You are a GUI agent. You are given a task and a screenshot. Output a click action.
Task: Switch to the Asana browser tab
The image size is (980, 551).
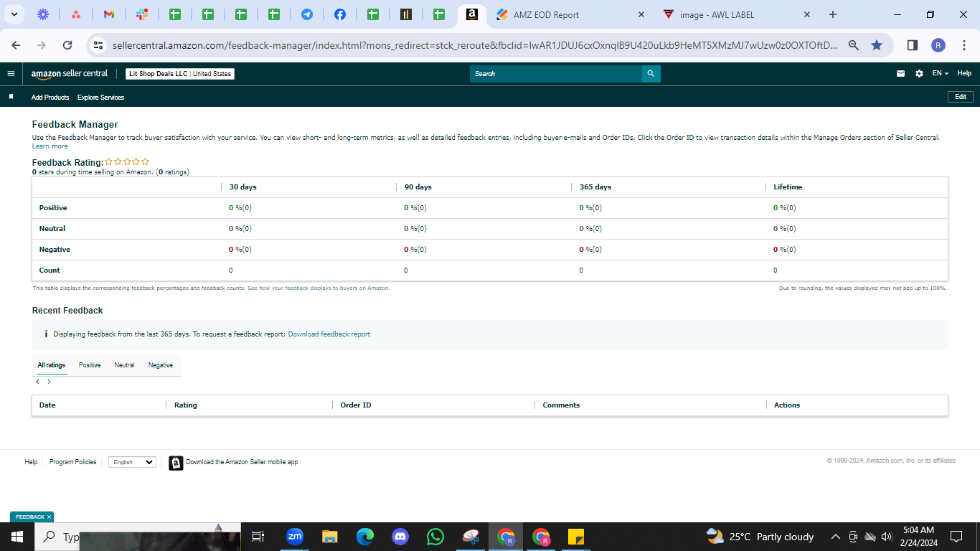(x=76, y=14)
